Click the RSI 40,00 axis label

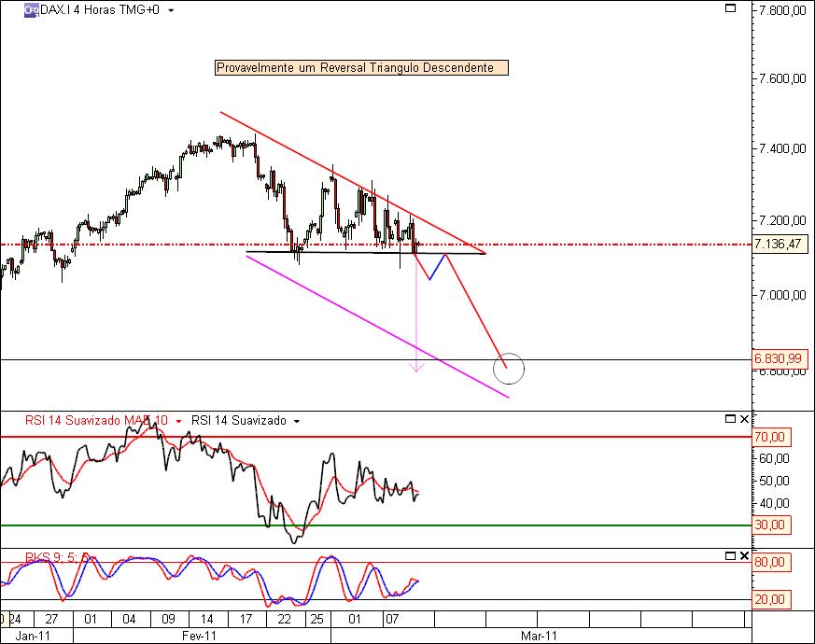774,503
